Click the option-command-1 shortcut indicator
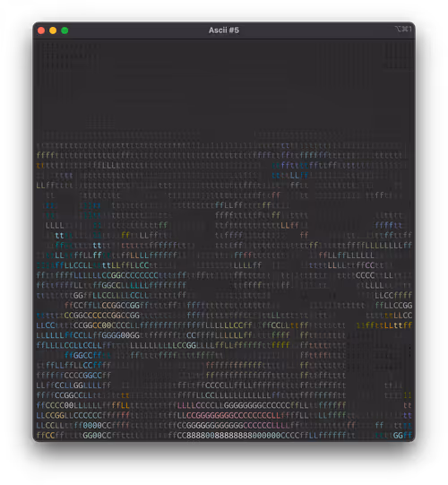Screen dimensions: 448x485 (x=403, y=29)
